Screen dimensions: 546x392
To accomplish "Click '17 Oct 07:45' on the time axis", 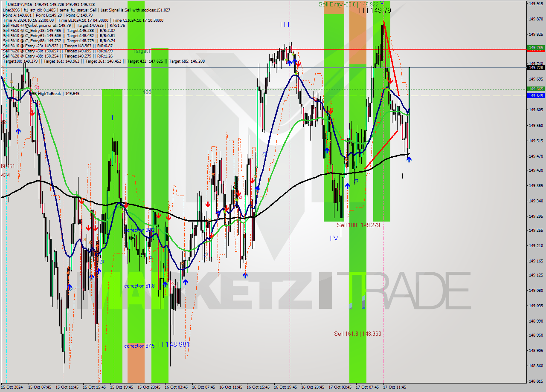I will (366, 387).
